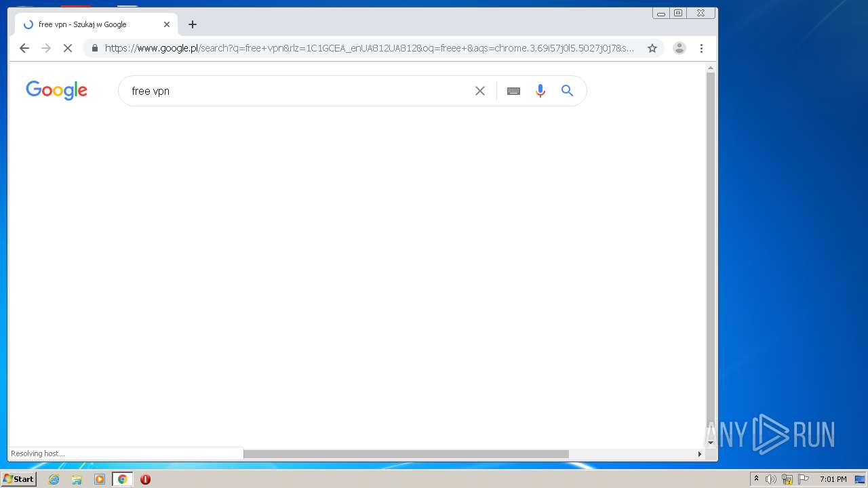The image size is (868, 488).
Task: Restore down the Chrome window
Action: (678, 13)
